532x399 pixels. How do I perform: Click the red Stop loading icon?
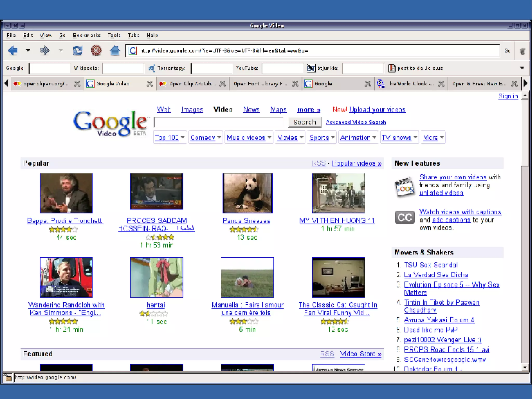click(x=96, y=50)
